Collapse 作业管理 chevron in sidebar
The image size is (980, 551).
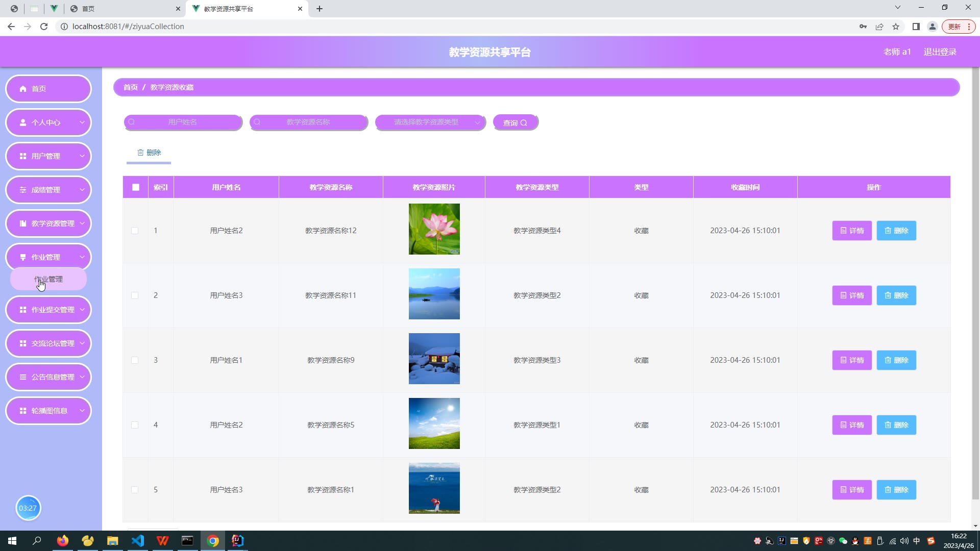[82, 257]
